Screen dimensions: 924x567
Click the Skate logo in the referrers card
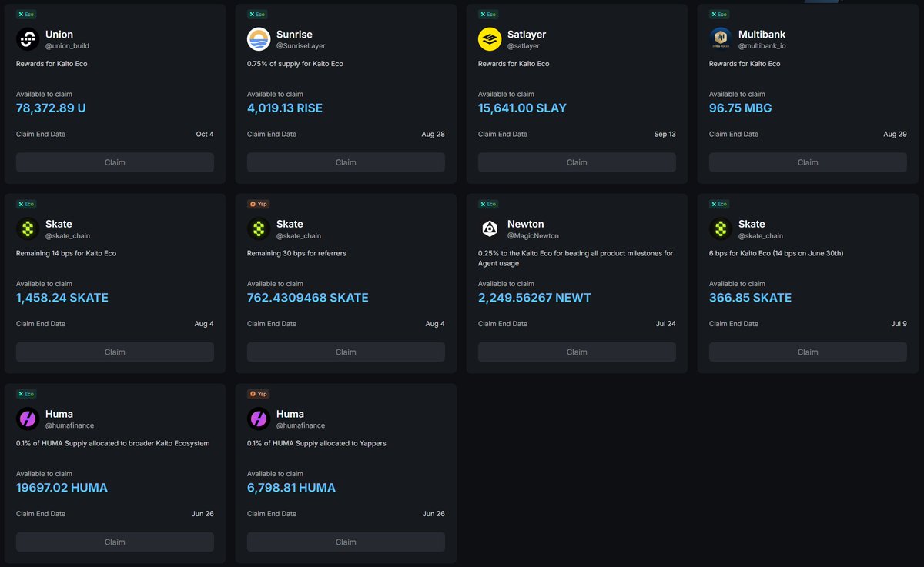click(259, 229)
